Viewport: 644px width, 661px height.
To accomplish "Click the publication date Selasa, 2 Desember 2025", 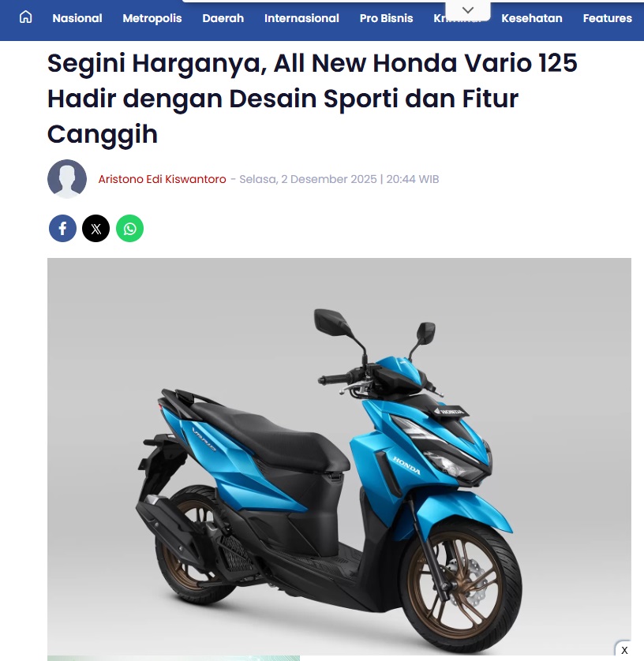I will click(308, 179).
